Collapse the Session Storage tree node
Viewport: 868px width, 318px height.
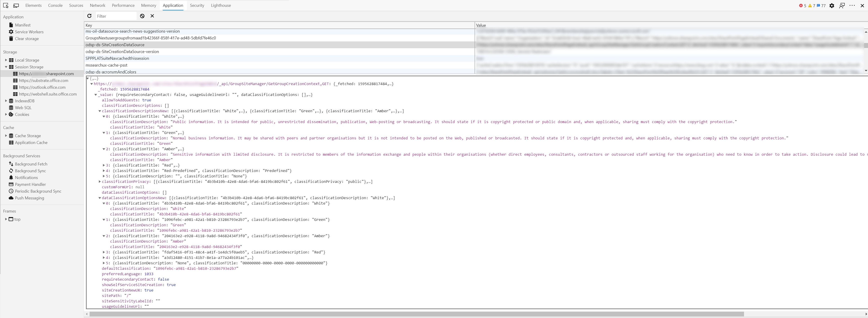tap(6, 67)
